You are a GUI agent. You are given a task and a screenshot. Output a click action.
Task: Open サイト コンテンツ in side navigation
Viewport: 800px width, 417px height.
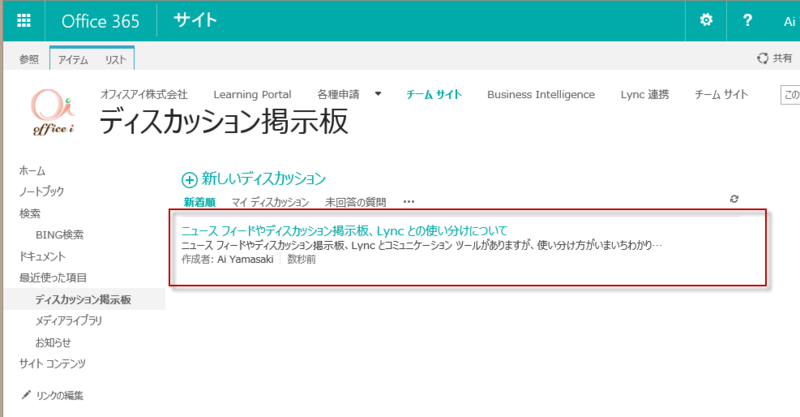(x=53, y=363)
